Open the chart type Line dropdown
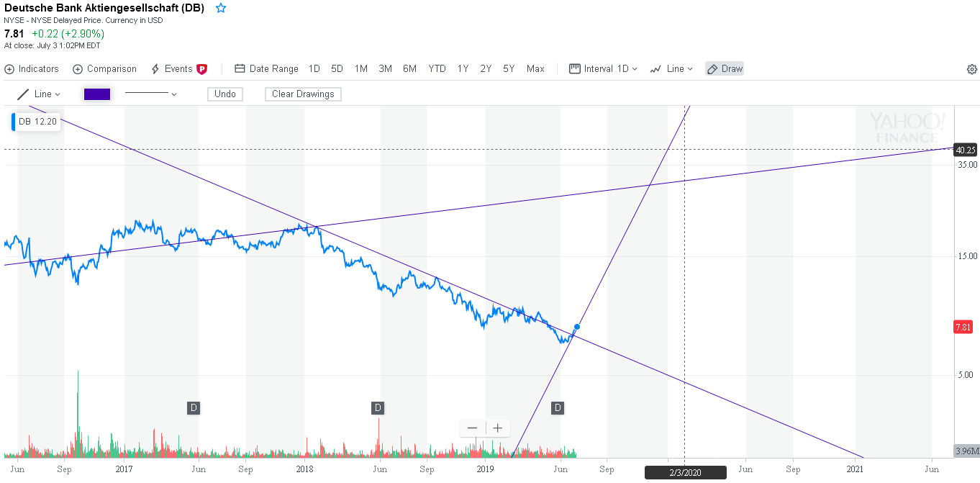Viewport: 980px width, 483px height. (676, 68)
